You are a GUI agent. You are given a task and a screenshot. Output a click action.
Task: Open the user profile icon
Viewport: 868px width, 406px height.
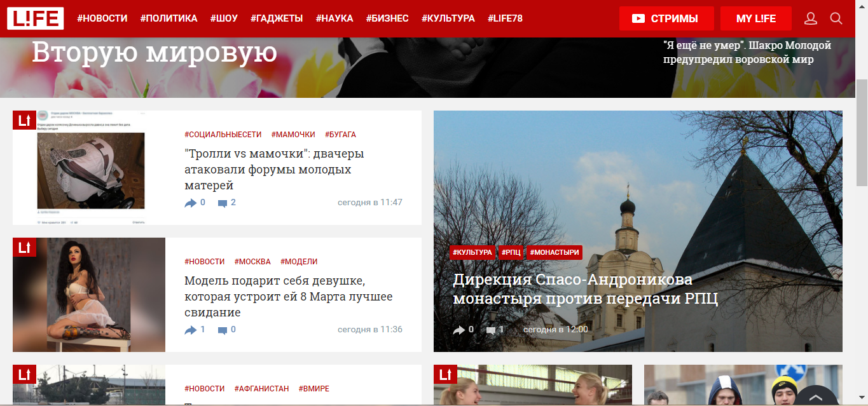[x=811, y=18]
